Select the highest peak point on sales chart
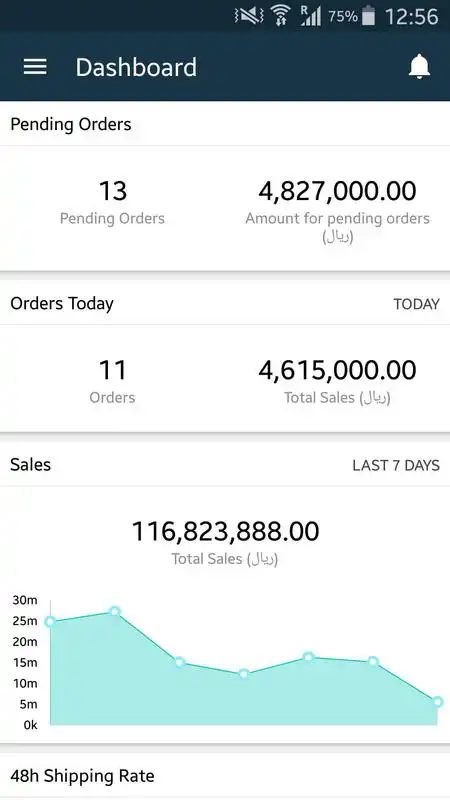 click(x=114, y=611)
